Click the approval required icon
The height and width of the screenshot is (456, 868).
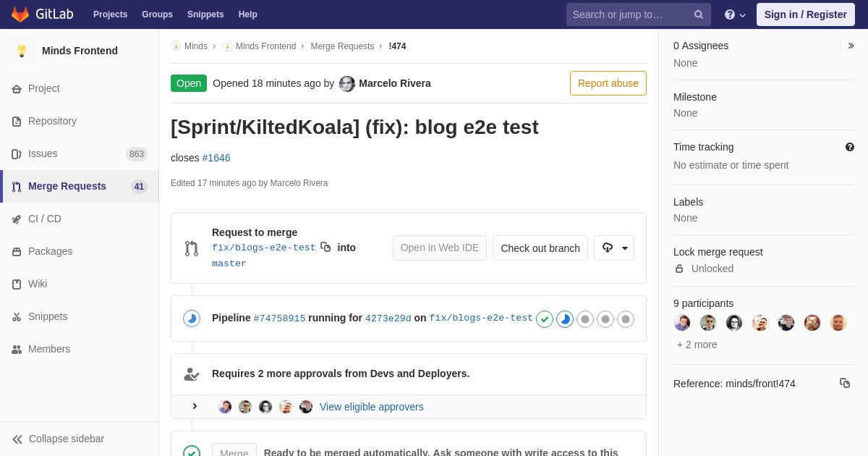(192, 373)
